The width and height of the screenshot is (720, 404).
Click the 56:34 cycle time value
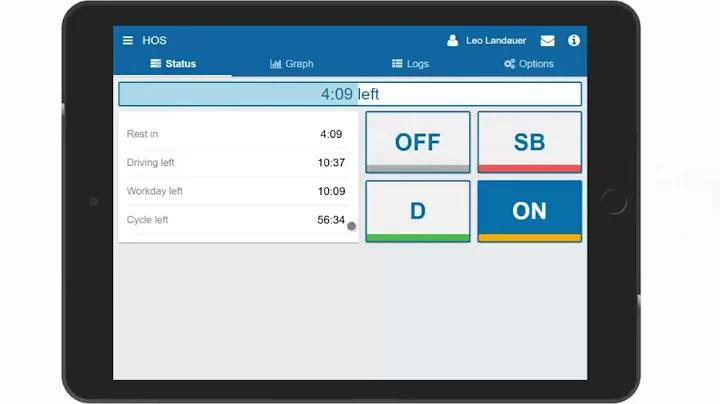[331, 220]
